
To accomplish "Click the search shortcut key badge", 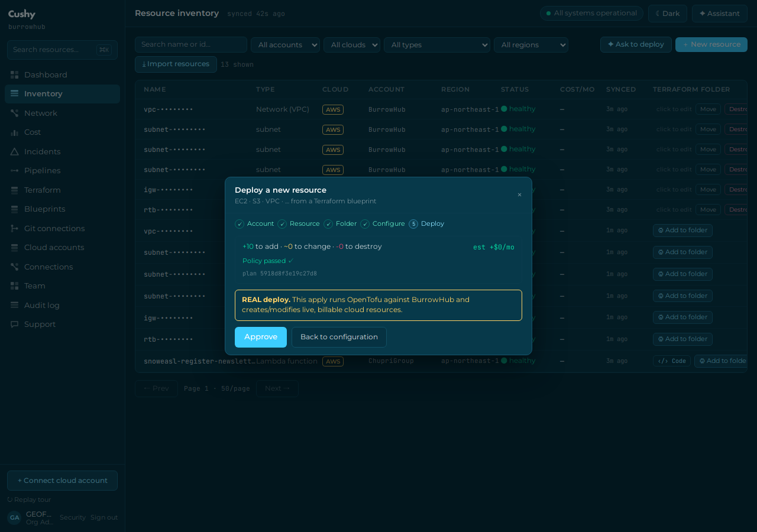I will pos(104,50).
